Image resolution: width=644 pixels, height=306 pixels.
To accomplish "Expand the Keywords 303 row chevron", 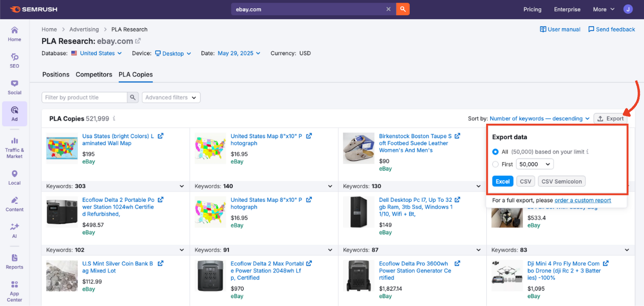I will tap(181, 186).
